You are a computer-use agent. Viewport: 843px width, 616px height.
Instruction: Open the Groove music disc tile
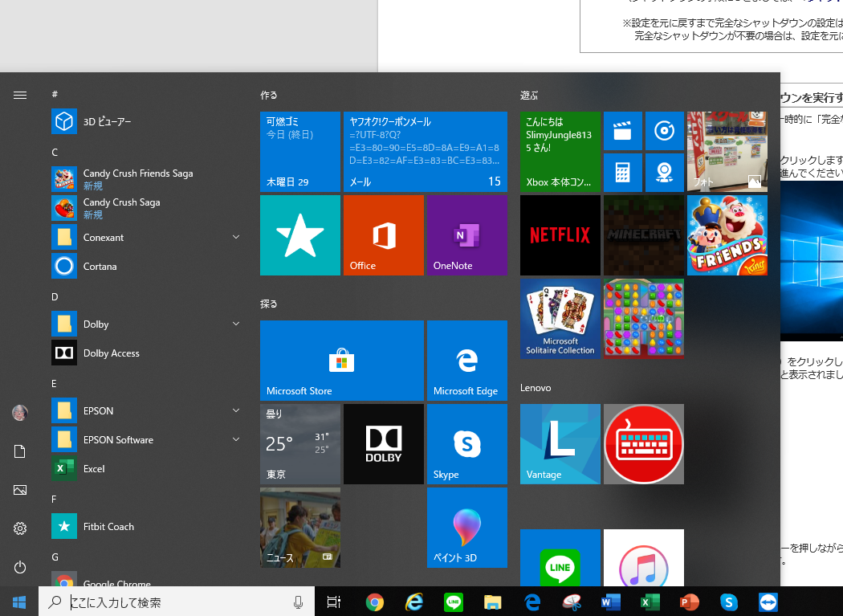tap(665, 131)
